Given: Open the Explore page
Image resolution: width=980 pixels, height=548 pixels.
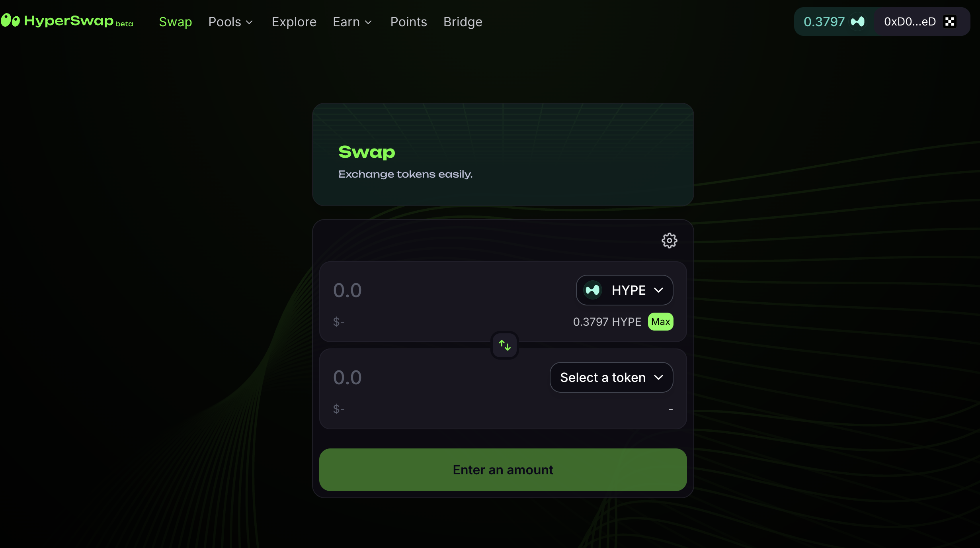Looking at the screenshot, I should point(294,22).
